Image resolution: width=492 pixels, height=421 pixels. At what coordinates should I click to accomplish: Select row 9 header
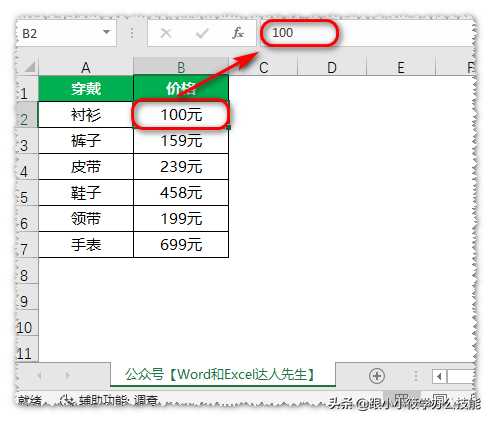click(x=27, y=297)
